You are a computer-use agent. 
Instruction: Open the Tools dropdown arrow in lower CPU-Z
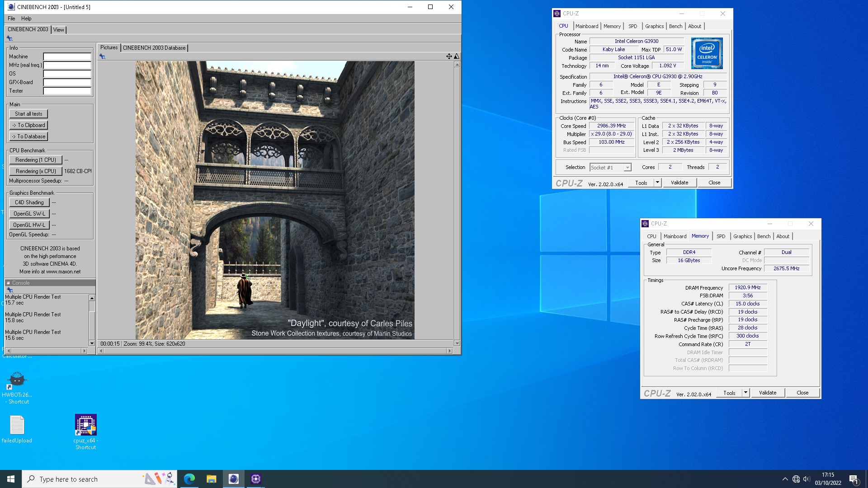(x=746, y=393)
